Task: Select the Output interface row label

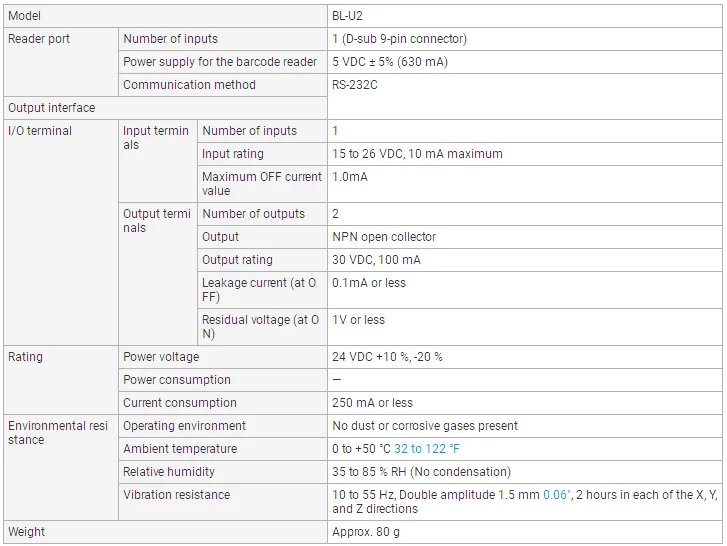Action: point(166,108)
